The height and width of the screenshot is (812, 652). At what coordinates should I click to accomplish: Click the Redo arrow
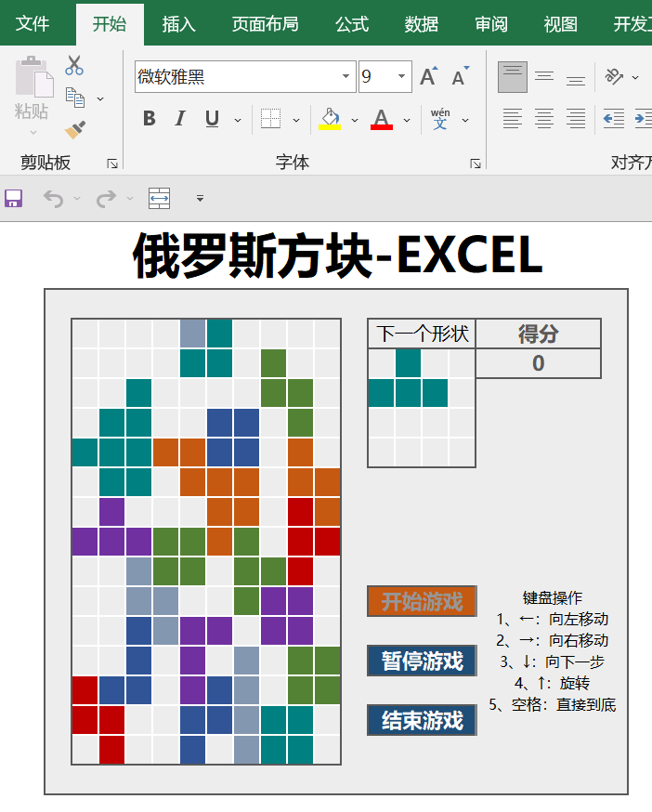pos(106,198)
